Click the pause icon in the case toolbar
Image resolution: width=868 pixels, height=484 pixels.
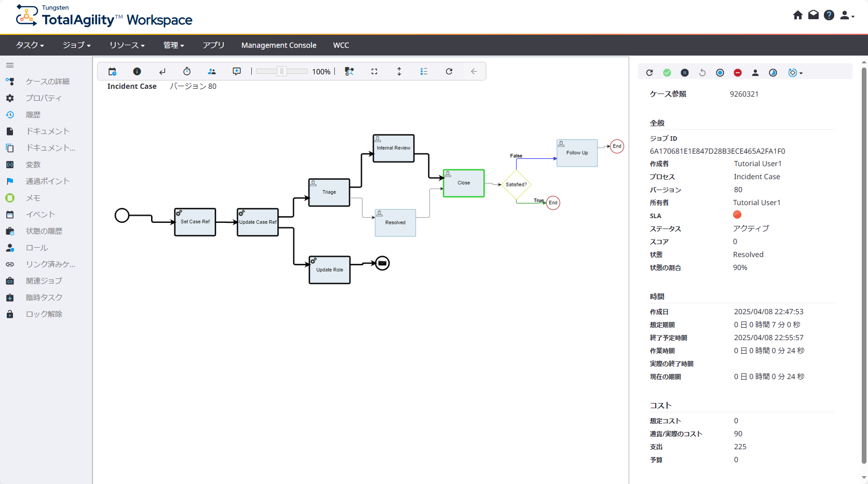point(685,73)
